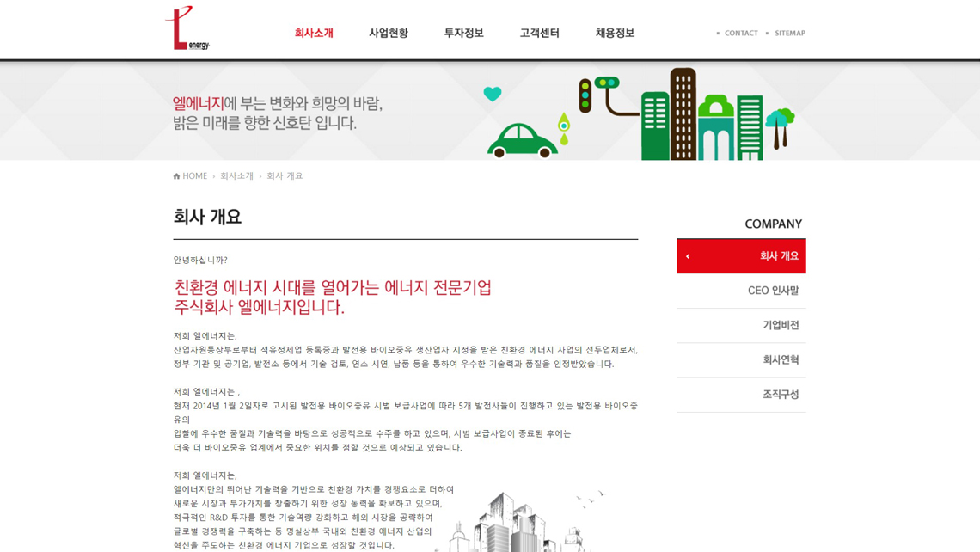This screenshot has height=552, width=980.
Task: Click the traffic light illustration
Action: pos(586,94)
